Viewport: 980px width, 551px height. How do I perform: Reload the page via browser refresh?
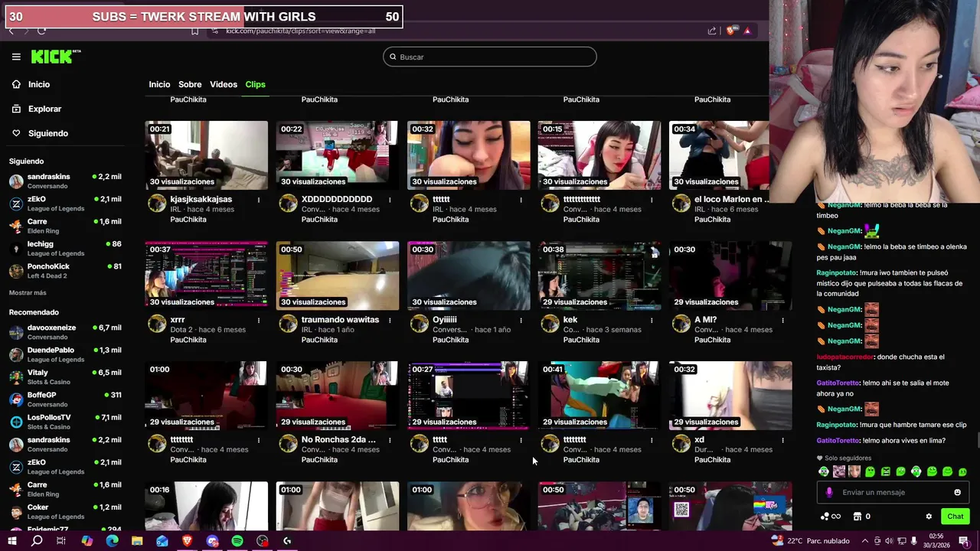click(41, 31)
